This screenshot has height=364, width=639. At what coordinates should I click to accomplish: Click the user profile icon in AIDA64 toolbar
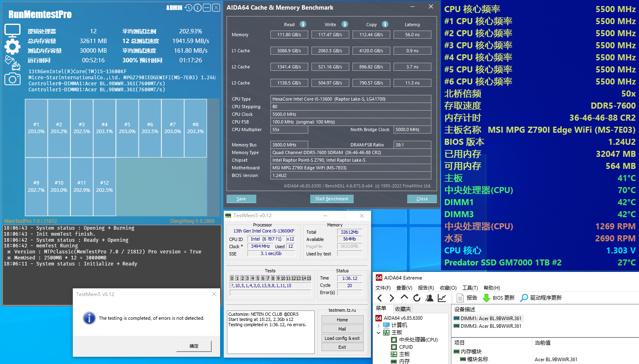coord(429,298)
